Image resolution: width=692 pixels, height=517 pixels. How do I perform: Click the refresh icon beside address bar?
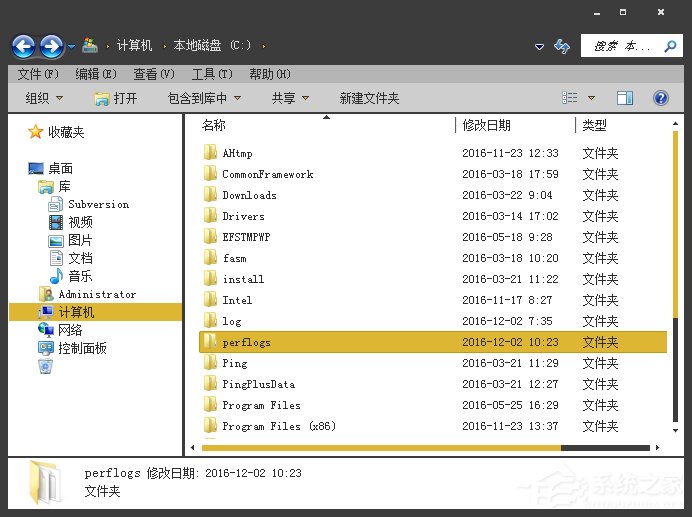[x=562, y=46]
